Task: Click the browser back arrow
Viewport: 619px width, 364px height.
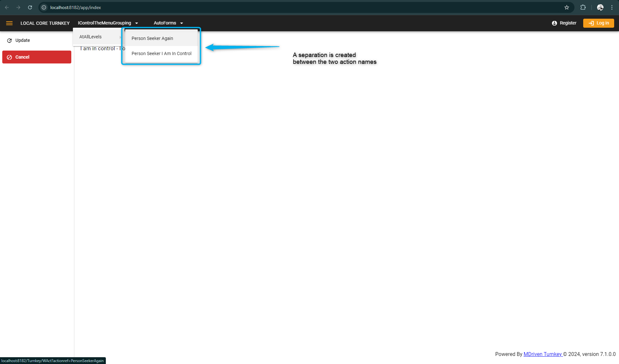Action: click(x=7, y=7)
